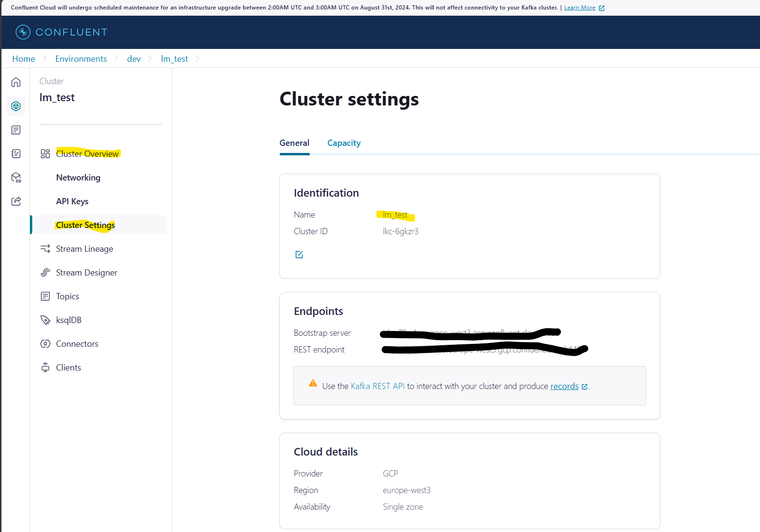Click the REST endpoint label

click(319, 350)
